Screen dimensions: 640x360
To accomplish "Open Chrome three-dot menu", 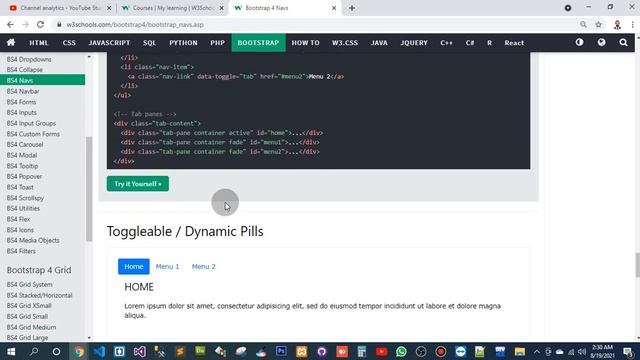I will click(632, 24).
